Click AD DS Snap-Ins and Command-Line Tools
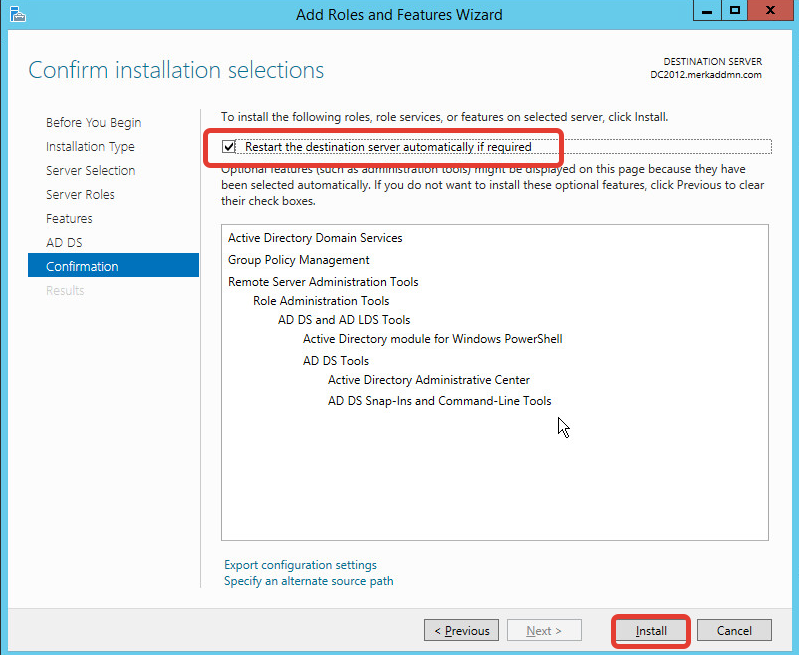Image resolution: width=799 pixels, height=655 pixels. point(440,401)
